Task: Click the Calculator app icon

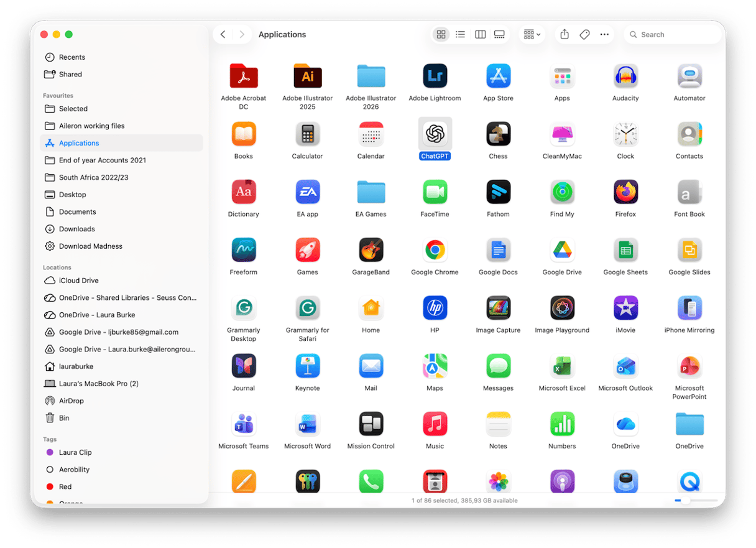Action: pyautogui.click(x=307, y=134)
